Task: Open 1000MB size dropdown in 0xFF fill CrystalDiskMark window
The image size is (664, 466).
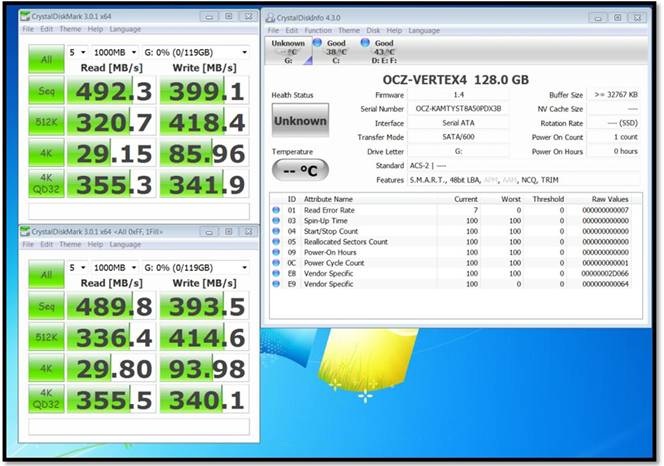Action: click(115, 267)
